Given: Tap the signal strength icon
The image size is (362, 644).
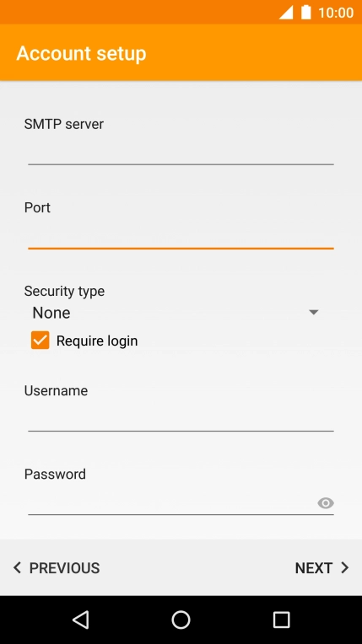Looking at the screenshot, I should tap(286, 13).
